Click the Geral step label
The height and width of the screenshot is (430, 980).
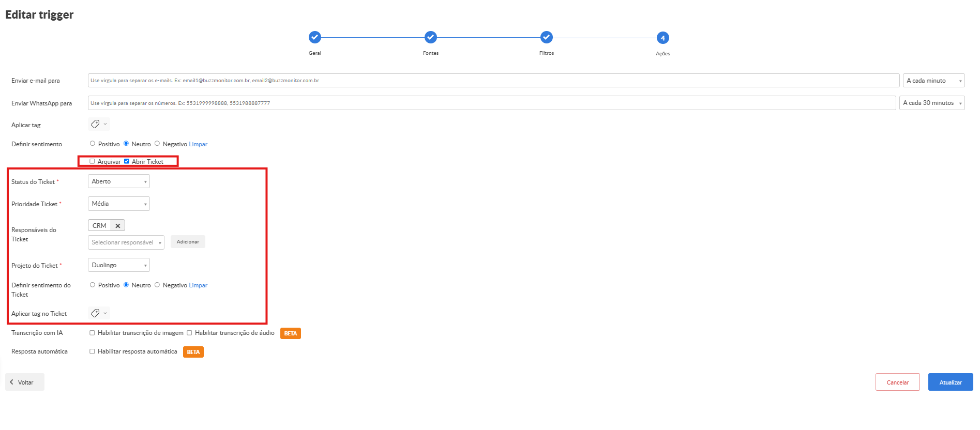315,53
